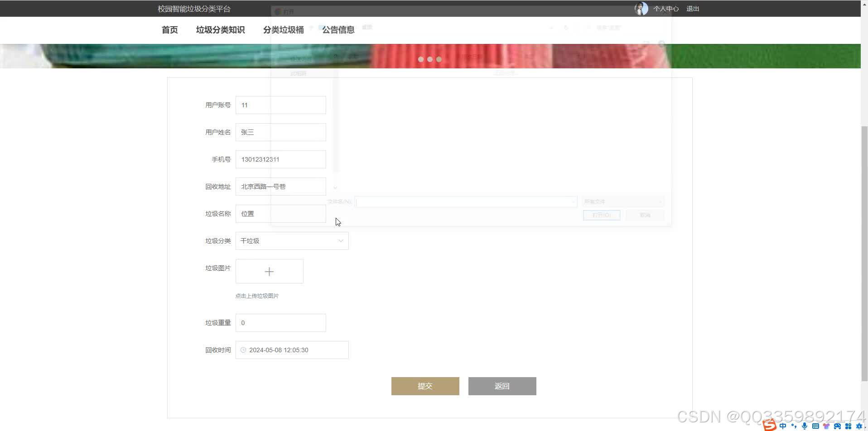Click the 返回 back button
Screen dimensions: 868x431
pos(502,386)
